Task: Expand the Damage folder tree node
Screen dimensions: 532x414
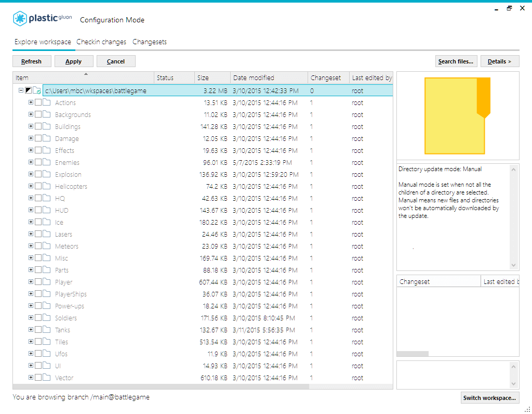Action: point(31,138)
